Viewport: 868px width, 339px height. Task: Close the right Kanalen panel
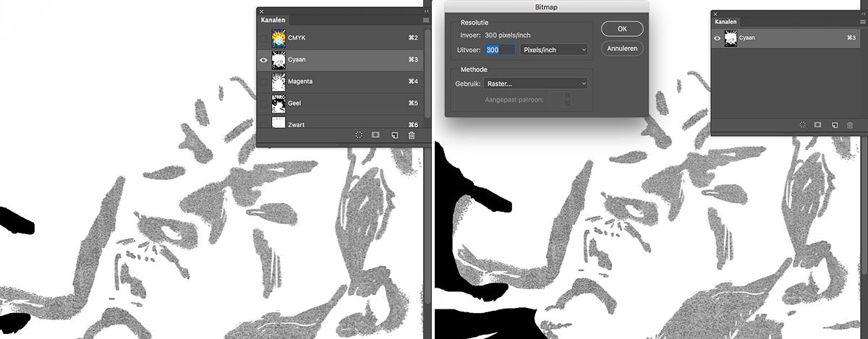point(715,13)
